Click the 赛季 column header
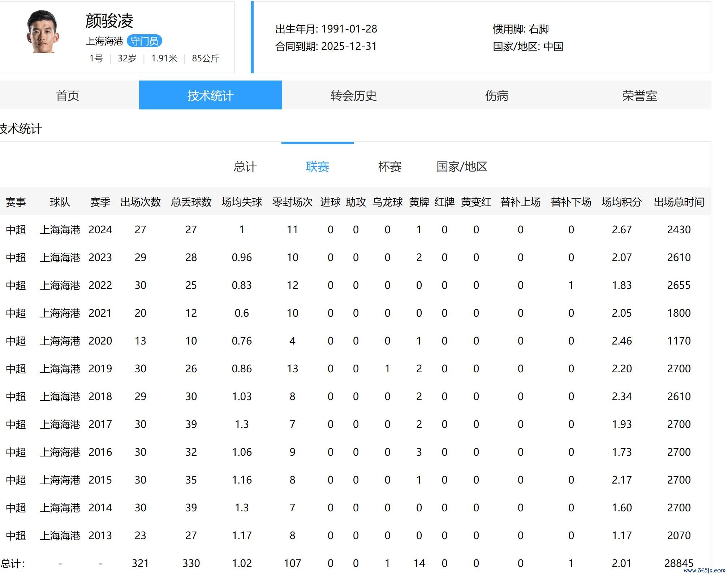 click(x=100, y=202)
